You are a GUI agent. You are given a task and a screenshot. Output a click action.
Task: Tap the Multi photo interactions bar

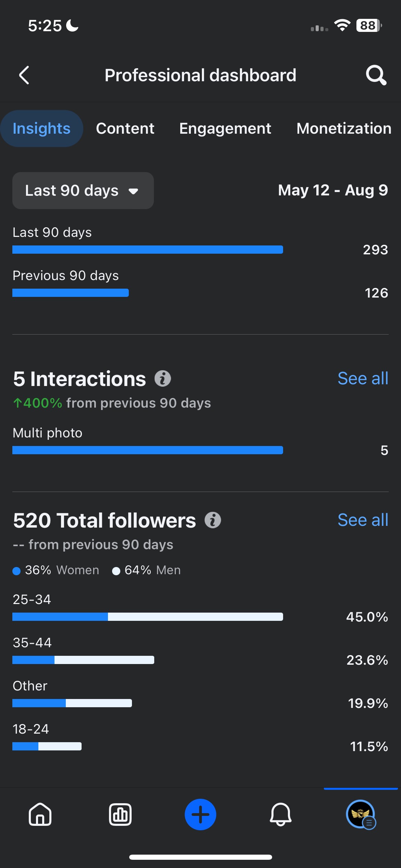tap(148, 450)
